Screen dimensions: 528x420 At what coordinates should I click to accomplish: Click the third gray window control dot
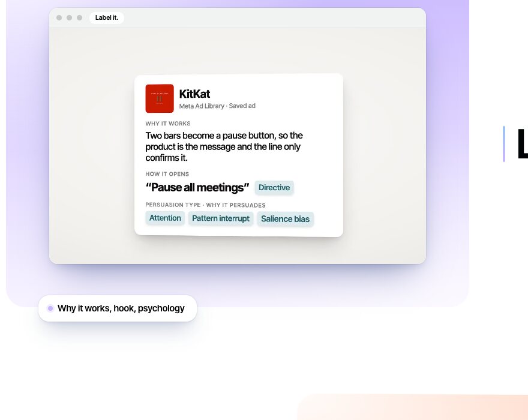(x=79, y=17)
